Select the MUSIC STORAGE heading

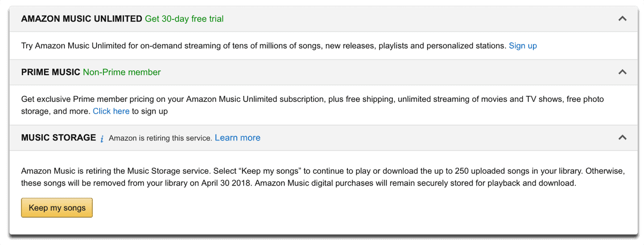click(58, 138)
